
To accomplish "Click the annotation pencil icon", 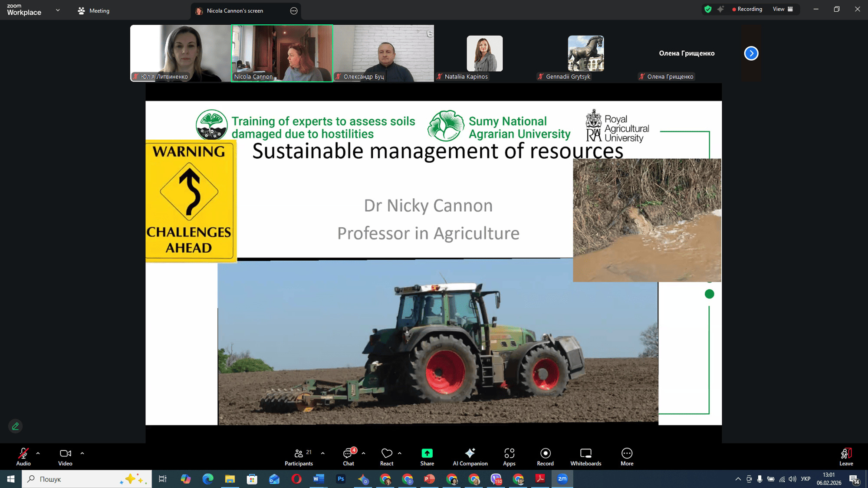I will (15, 426).
